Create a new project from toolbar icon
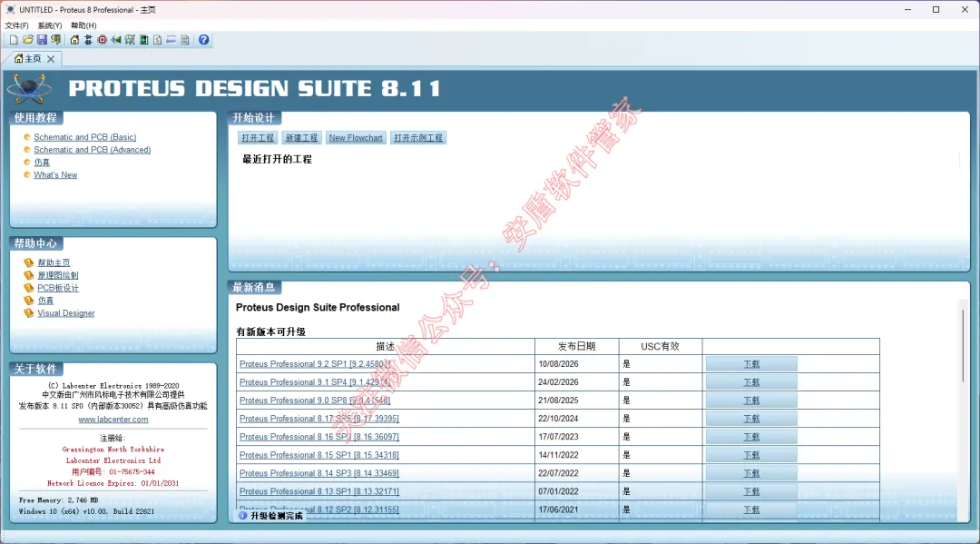 pos(14,40)
